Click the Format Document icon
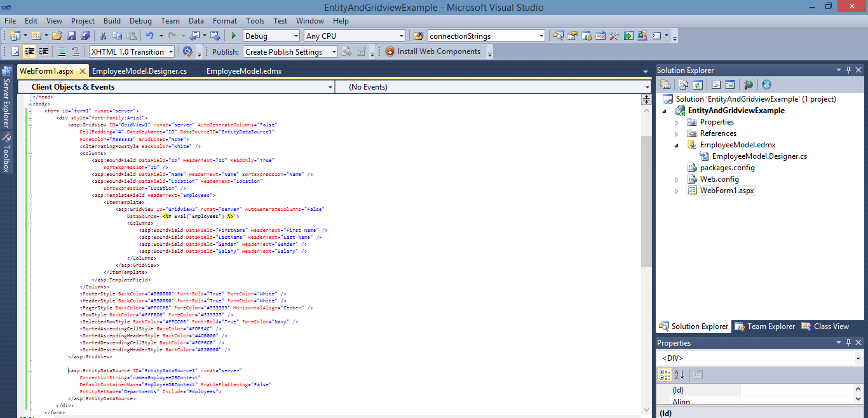 (x=15, y=51)
